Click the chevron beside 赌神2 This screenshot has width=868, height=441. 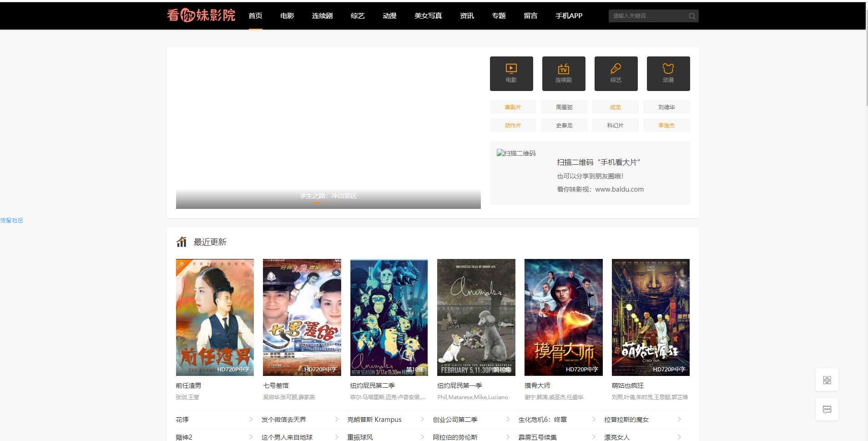coord(251,437)
